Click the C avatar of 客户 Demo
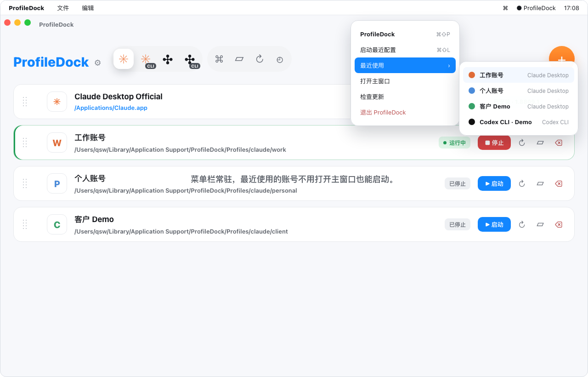 point(57,224)
